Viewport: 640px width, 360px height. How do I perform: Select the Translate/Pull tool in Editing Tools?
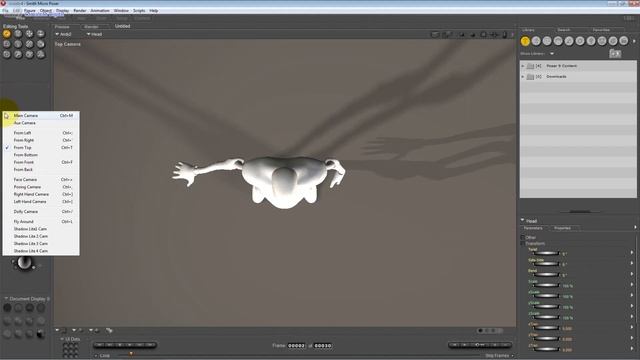coord(29,34)
